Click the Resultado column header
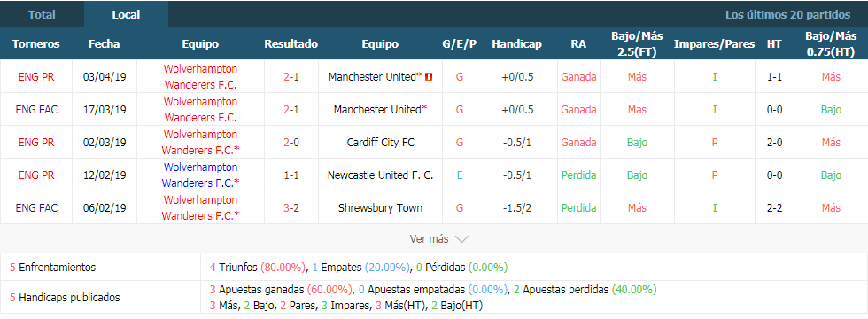 tap(291, 44)
